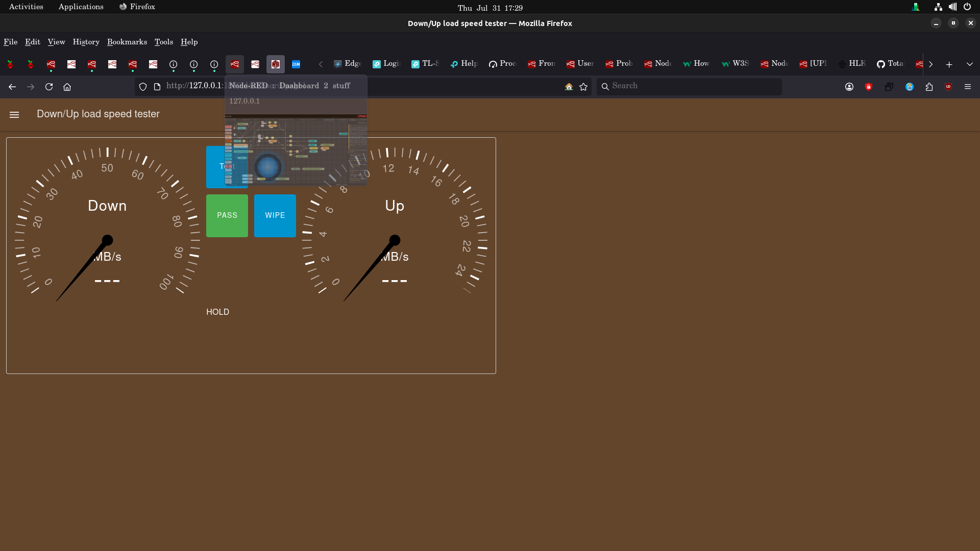Open a new tab with plus

(x=949, y=64)
